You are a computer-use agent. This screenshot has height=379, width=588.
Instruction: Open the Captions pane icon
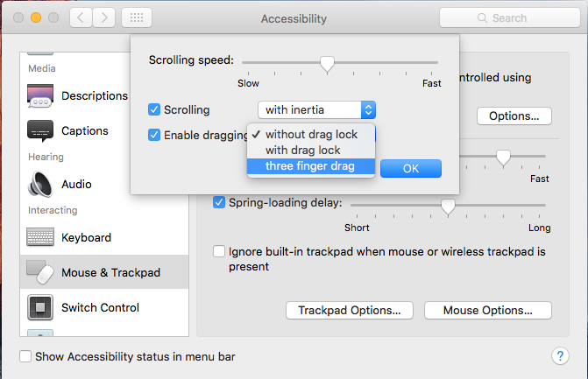pyautogui.click(x=40, y=130)
